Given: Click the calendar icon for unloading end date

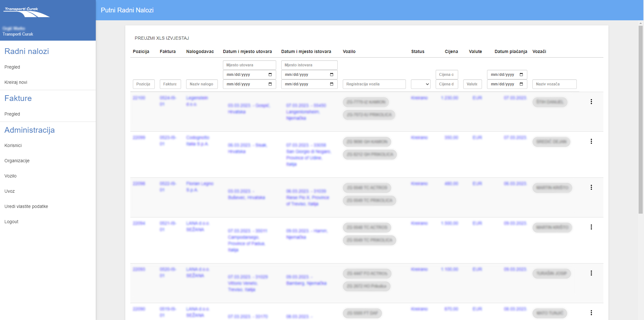Looking at the screenshot, I should click(x=332, y=84).
